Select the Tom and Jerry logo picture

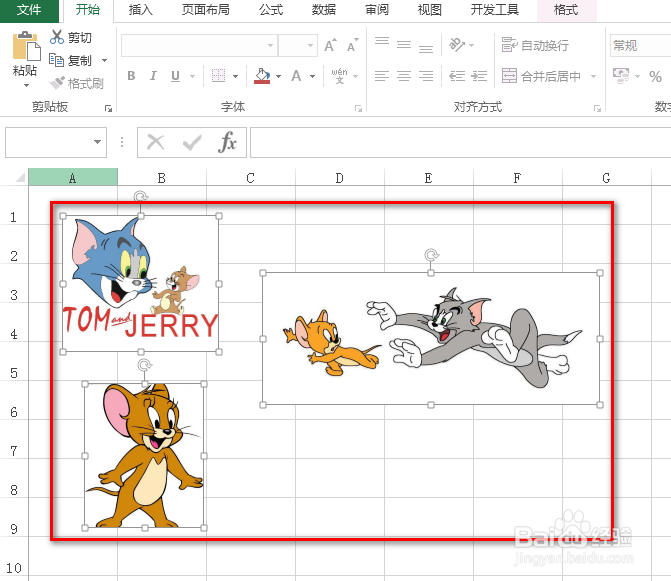coord(141,284)
